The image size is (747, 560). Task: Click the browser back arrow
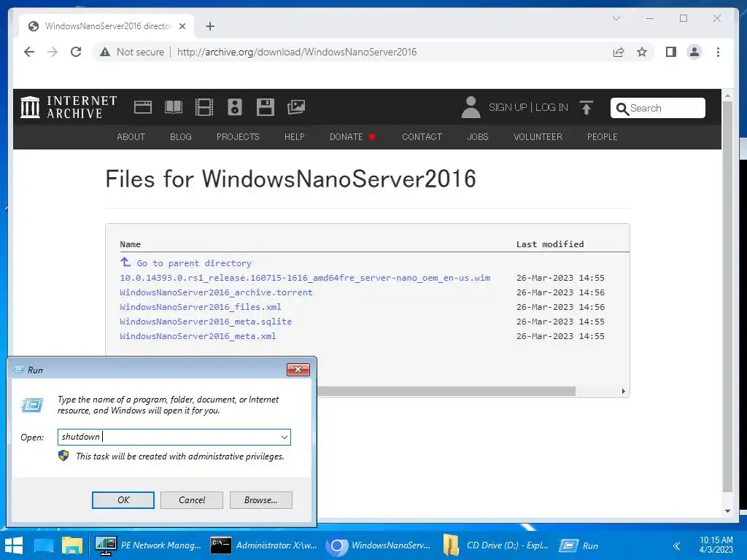tap(29, 52)
